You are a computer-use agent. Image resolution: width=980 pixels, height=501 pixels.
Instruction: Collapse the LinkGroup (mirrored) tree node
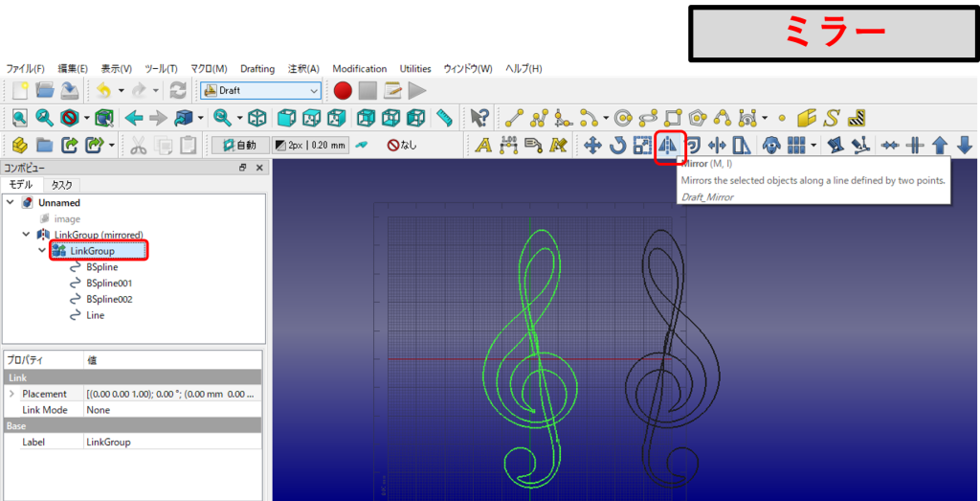pos(26,235)
